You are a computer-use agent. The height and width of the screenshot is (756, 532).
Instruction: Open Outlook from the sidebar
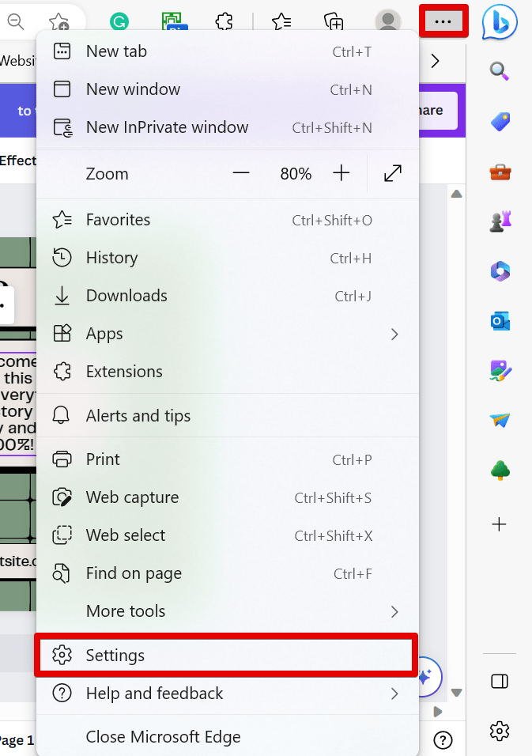(x=500, y=321)
